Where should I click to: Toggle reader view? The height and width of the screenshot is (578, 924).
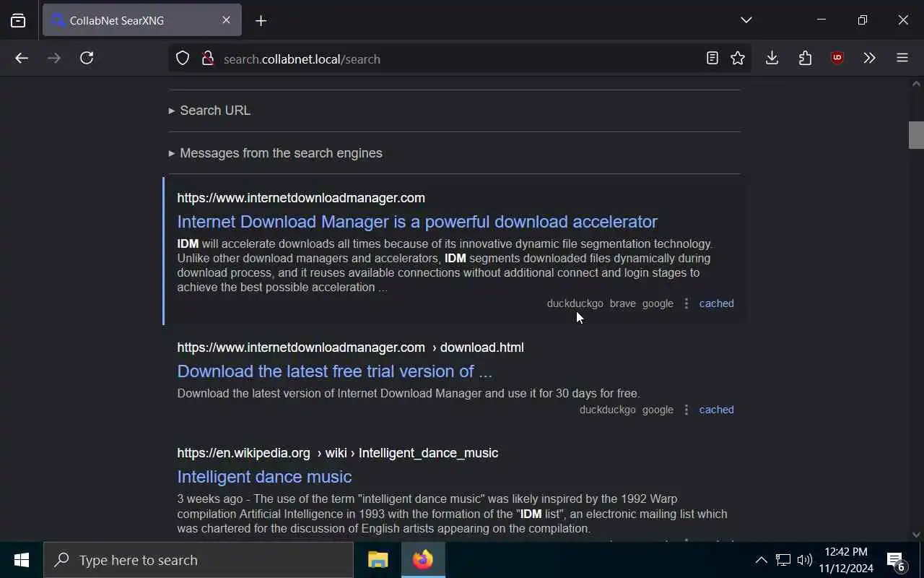[712, 59]
